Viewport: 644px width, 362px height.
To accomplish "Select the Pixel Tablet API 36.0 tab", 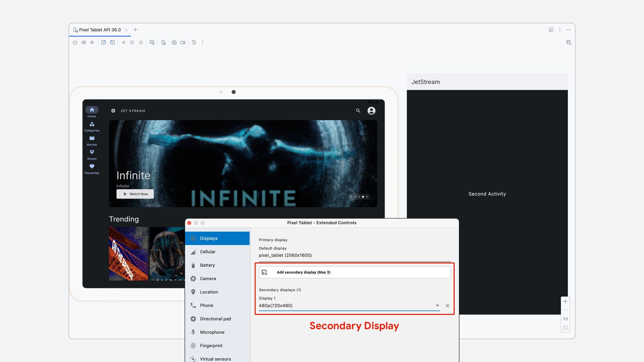I will (x=100, y=30).
